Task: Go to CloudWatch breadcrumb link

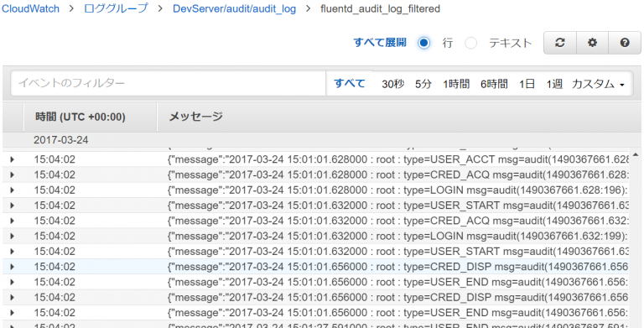Action: [x=30, y=8]
